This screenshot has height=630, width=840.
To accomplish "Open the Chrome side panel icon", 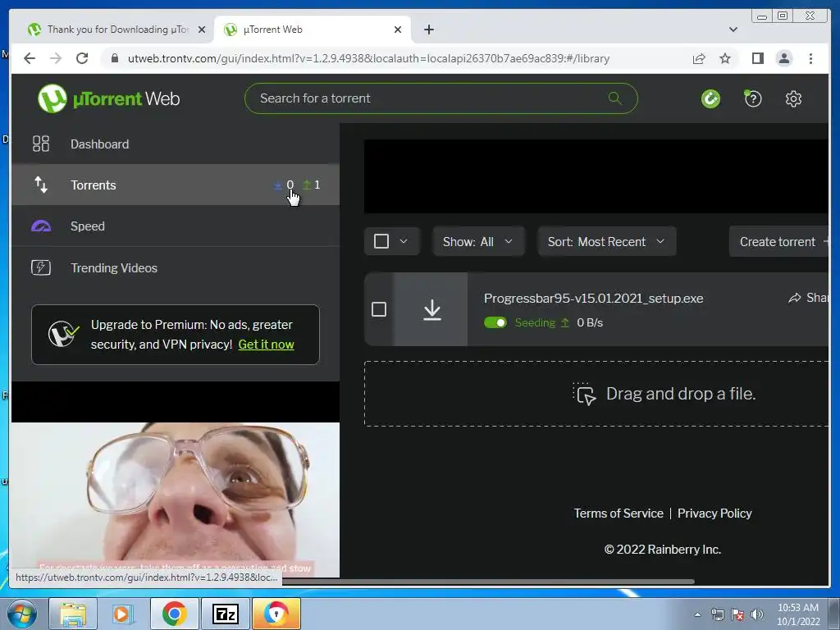I will tap(757, 58).
